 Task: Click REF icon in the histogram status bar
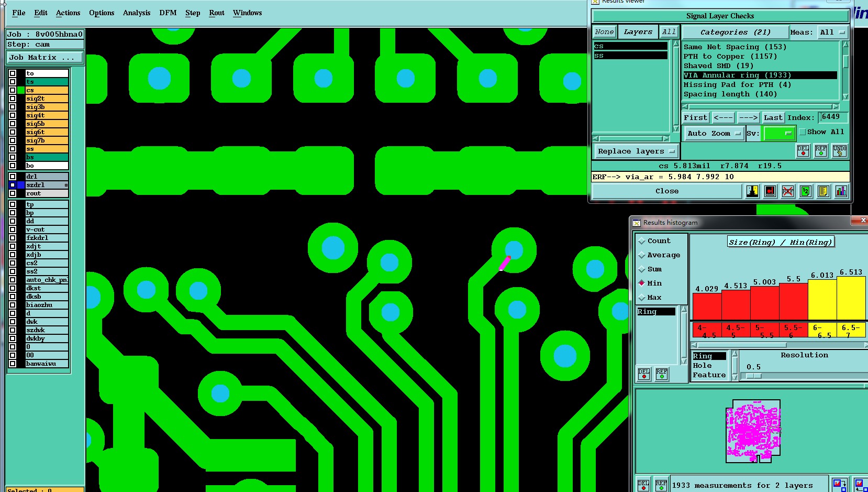pyautogui.click(x=661, y=485)
